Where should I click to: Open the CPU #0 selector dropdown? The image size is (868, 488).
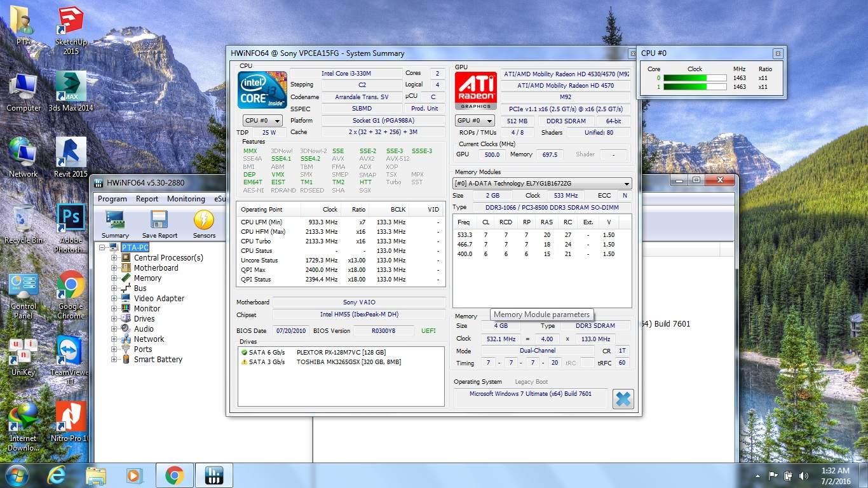[x=262, y=121]
